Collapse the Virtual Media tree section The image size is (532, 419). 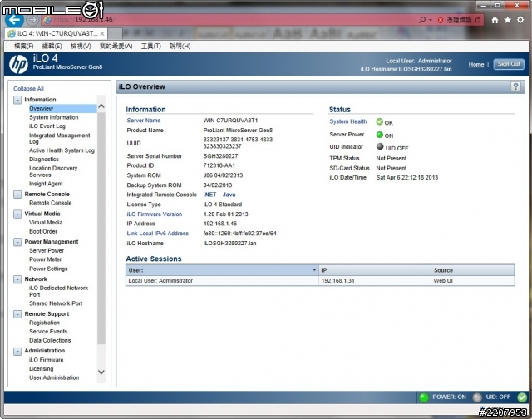[17, 214]
